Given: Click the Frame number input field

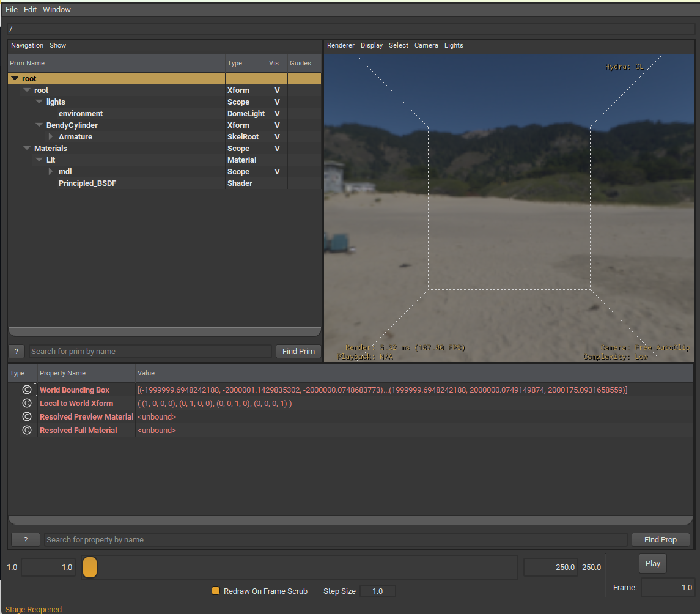Looking at the screenshot, I should (668, 588).
